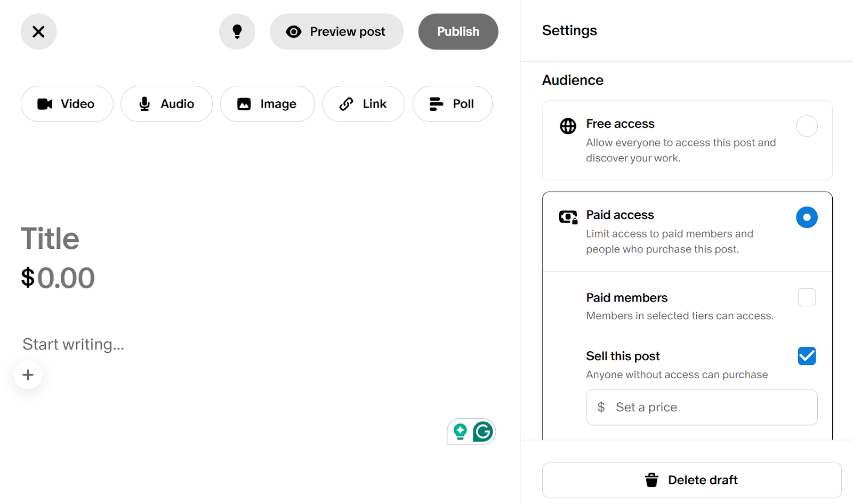Click 'Paid members' label text
The width and height of the screenshot is (853, 504).
coord(626,298)
